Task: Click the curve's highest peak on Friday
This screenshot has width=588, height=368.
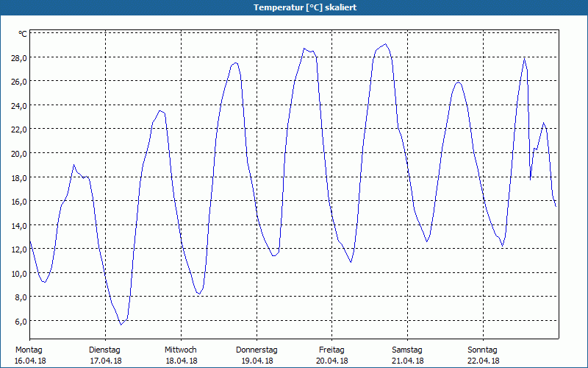Action: tap(385, 44)
